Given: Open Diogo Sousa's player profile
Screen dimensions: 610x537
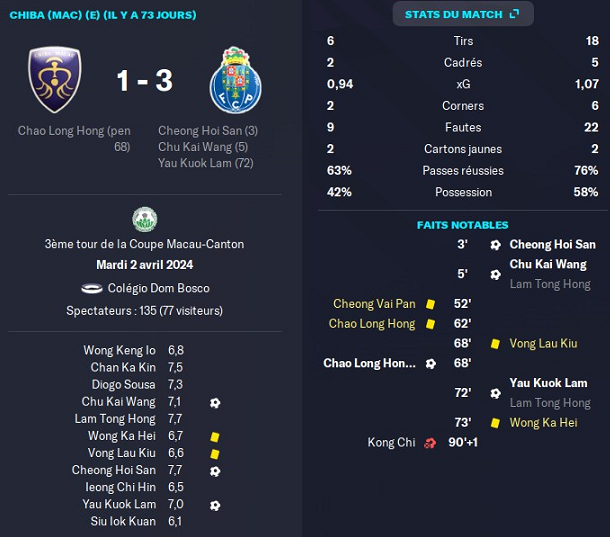Looking at the screenshot, I should pos(124,385).
